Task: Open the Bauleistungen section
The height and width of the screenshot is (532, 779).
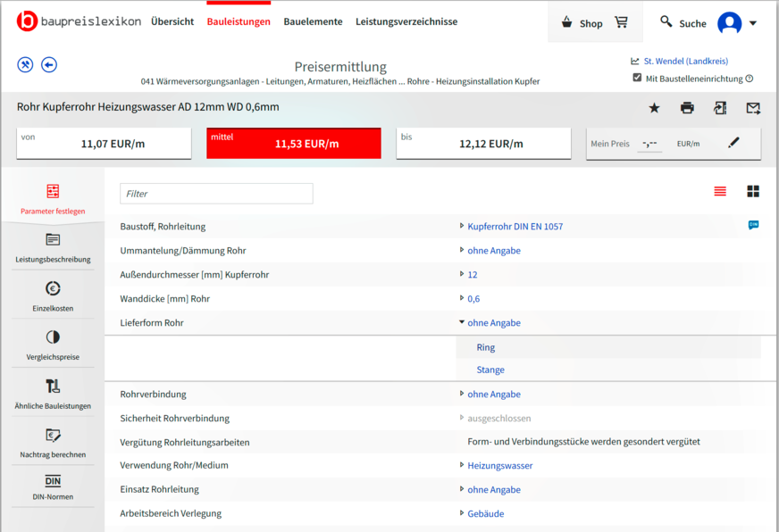Action: point(239,21)
